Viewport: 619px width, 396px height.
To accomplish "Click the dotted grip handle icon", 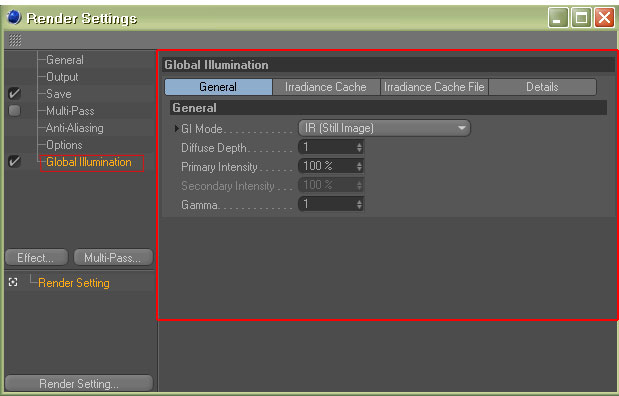I will tap(15, 40).
